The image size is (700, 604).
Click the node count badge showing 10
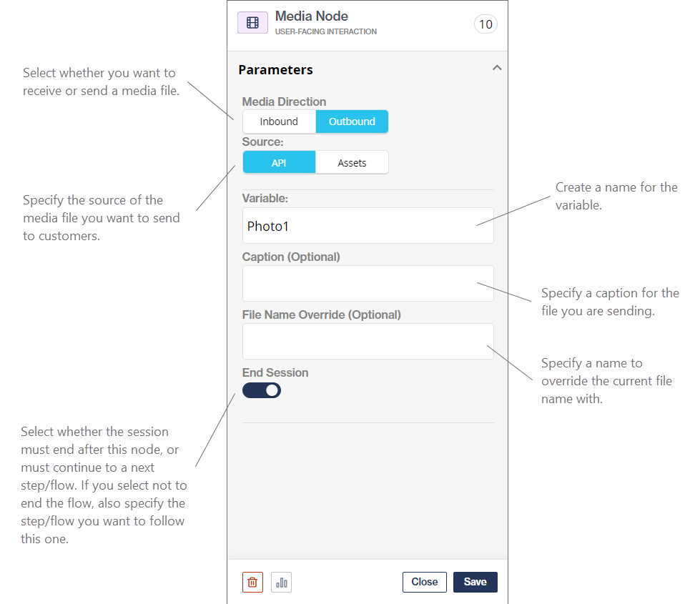(485, 24)
